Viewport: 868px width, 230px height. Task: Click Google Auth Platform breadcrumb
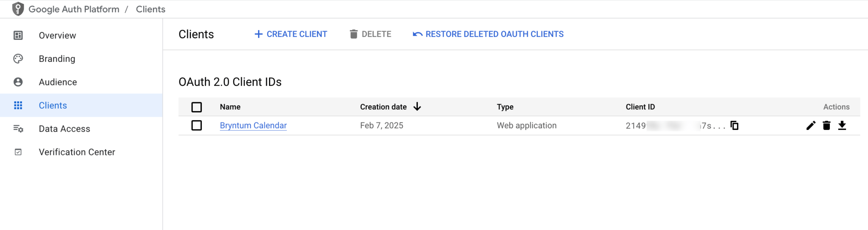pos(74,9)
